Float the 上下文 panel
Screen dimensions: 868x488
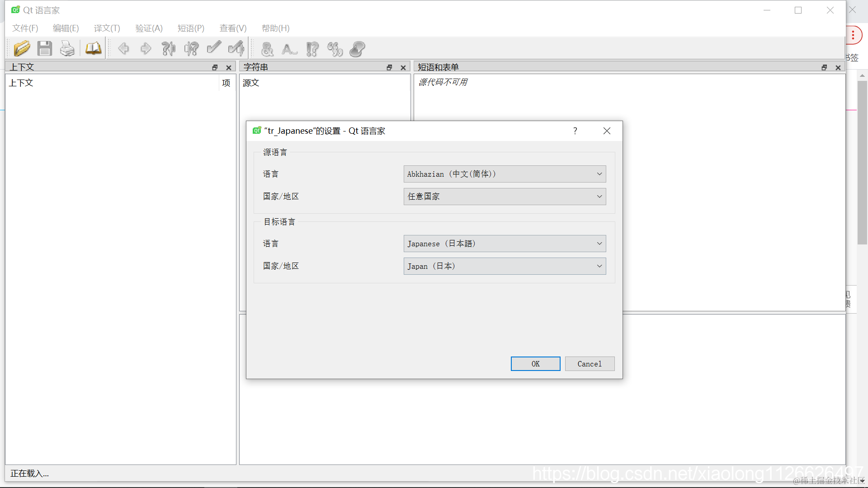click(x=215, y=67)
